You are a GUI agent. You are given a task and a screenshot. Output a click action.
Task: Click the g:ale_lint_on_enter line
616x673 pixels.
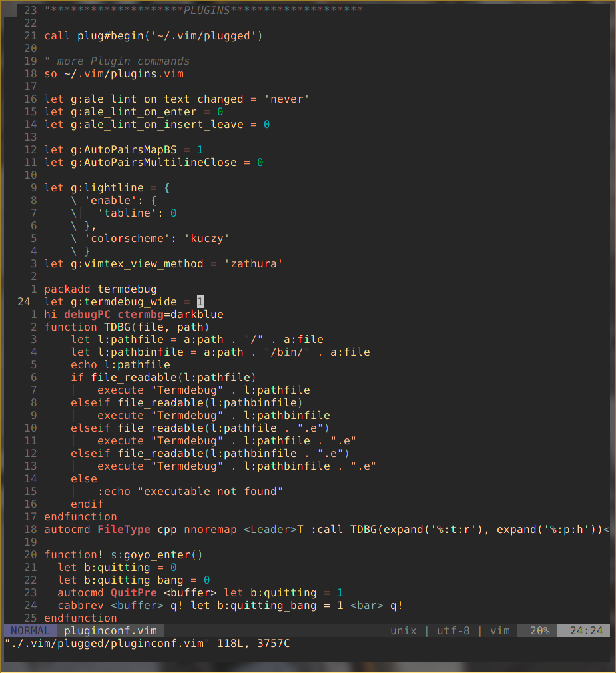pos(134,111)
